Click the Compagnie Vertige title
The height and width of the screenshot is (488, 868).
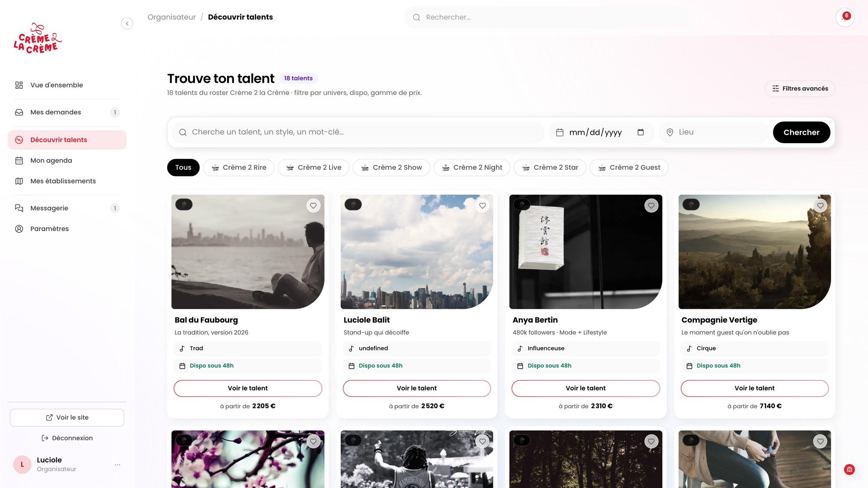(x=719, y=320)
